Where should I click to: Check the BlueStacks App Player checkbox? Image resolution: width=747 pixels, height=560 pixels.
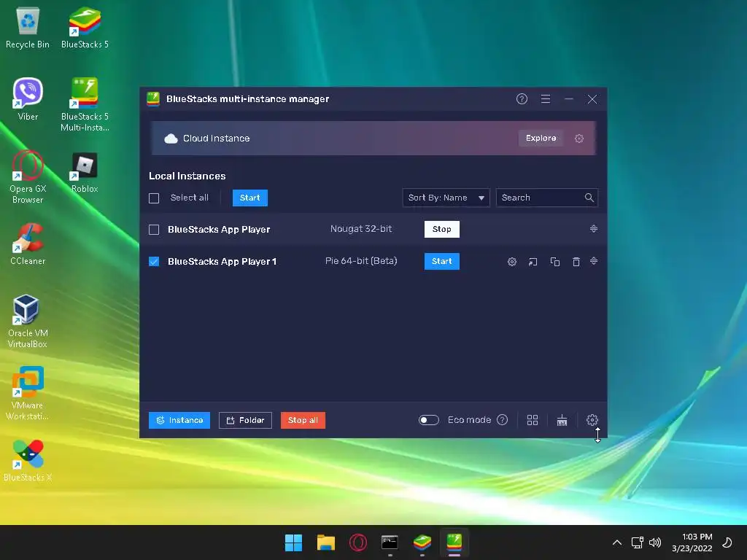click(154, 230)
